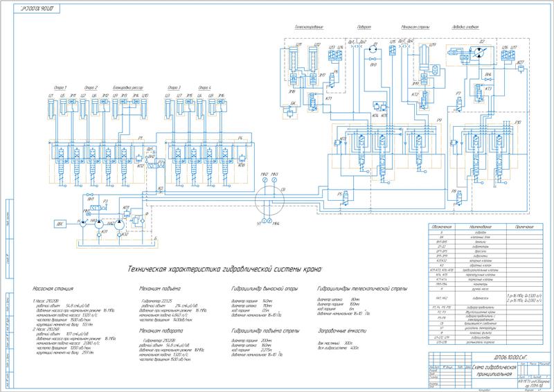554x392 pixels.
Task: Select the Р4 distributor block label
Action: [240, 139]
